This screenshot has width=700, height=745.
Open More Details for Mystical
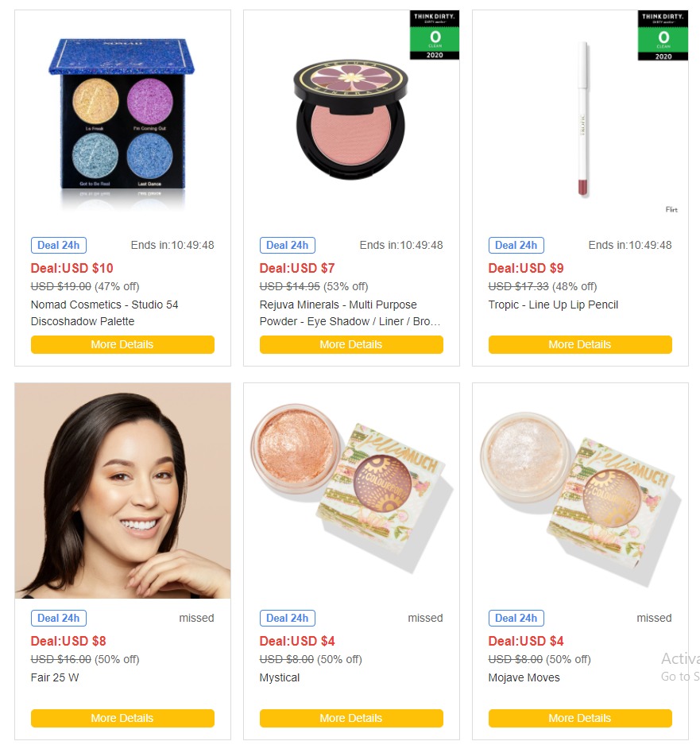pos(351,718)
